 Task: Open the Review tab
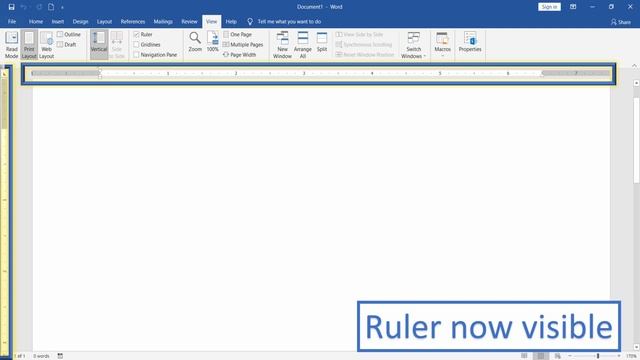(189, 22)
